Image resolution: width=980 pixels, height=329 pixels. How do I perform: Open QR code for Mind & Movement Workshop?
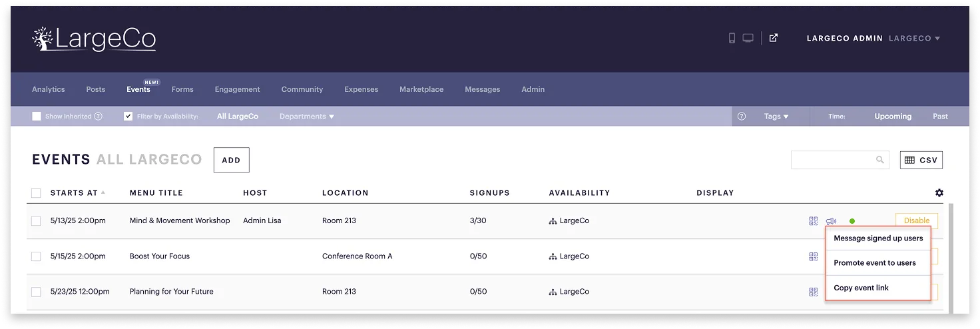(814, 221)
